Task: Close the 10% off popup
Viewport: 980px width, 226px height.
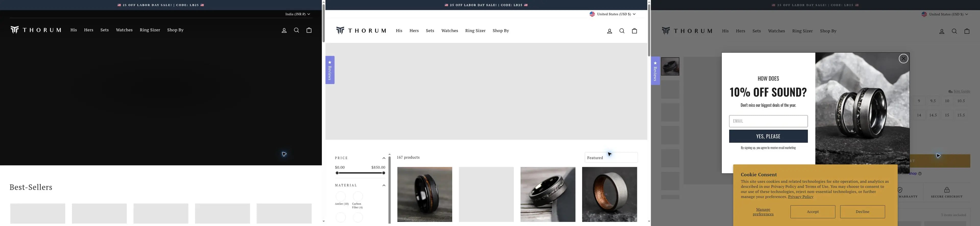Action: click(903, 58)
